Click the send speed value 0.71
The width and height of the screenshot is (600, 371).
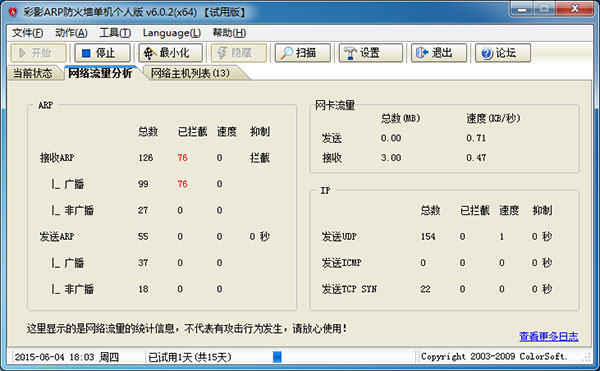(476, 138)
